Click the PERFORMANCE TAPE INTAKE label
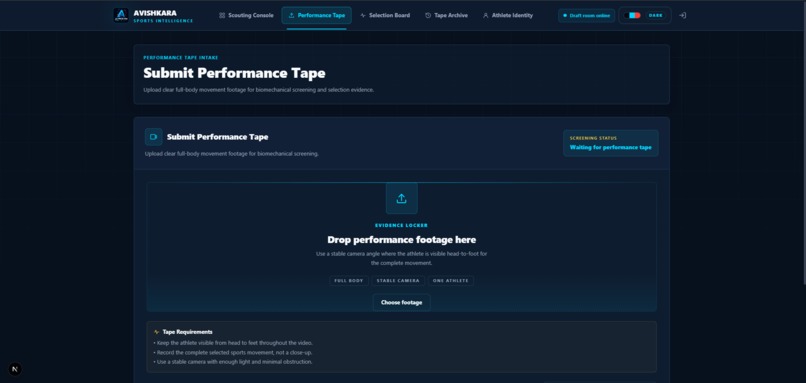Viewport: 806px width, 383px height. coord(180,58)
